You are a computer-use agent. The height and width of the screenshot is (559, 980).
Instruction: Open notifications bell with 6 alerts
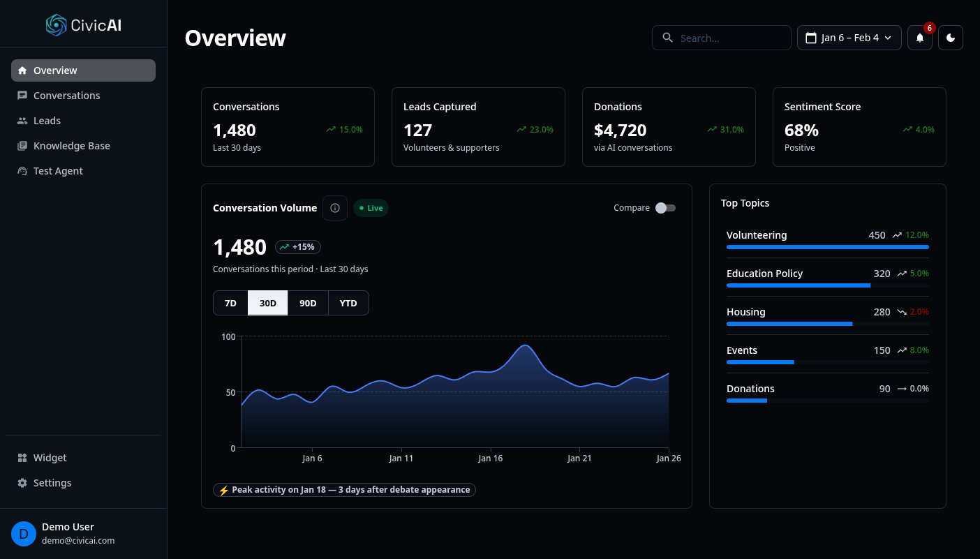(x=919, y=38)
